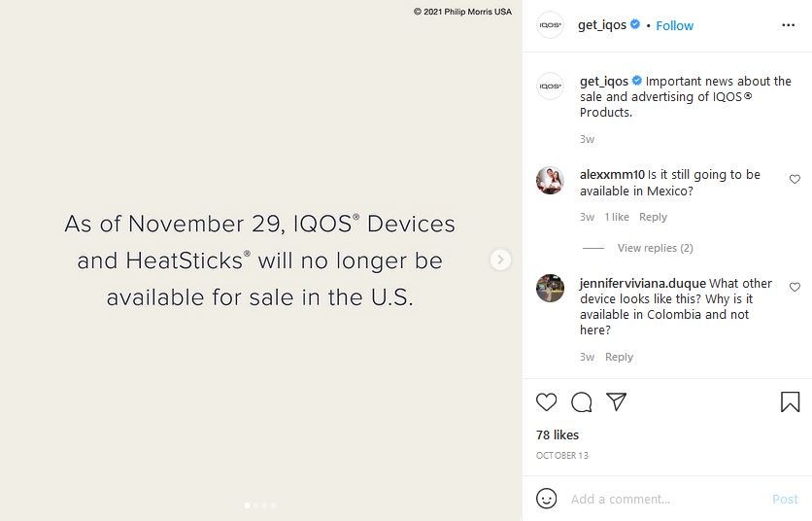Save post with bookmark icon
812x521 pixels.
pos(790,401)
